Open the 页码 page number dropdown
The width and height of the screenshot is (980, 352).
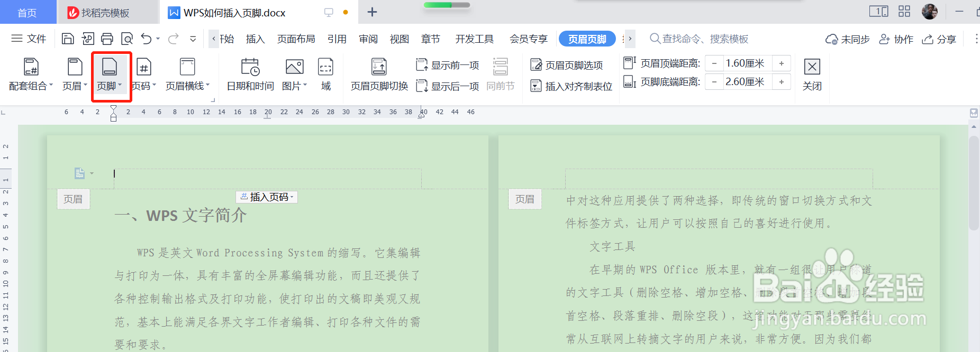coord(144,75)
